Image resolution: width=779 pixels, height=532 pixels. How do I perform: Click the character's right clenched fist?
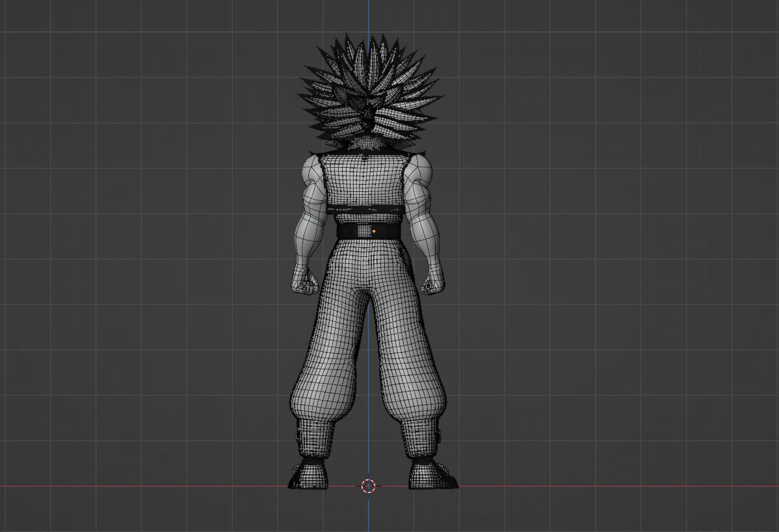click(x=432, y=281)
